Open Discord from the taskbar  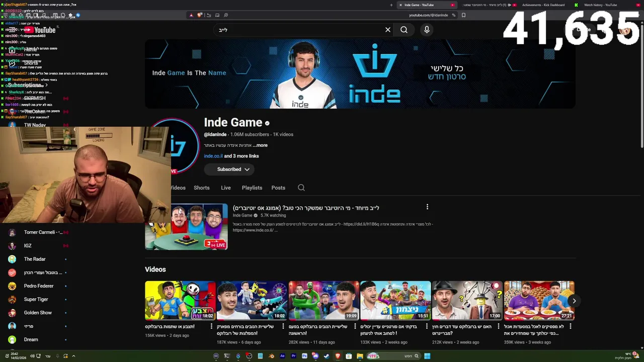click(x=315, y=356)
